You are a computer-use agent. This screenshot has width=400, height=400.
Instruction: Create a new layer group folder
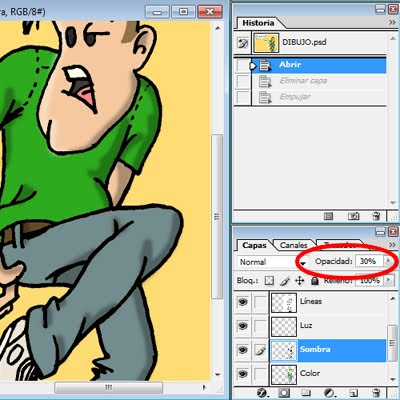pos(306,393)
